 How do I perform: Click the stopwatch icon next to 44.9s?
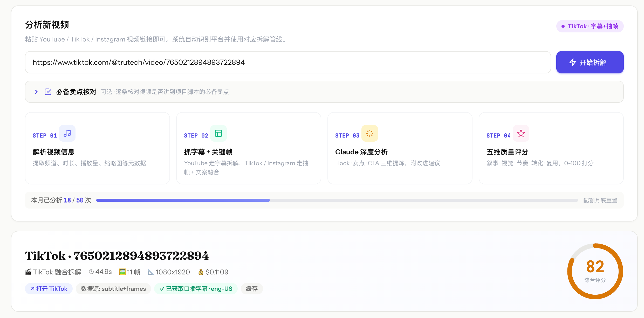(x=91, y=272)
